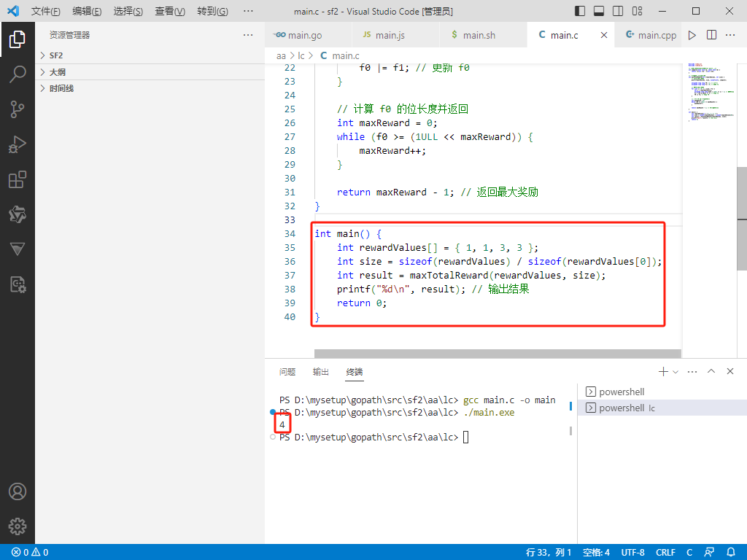Open Run and Debug view icon

pyautogui.click(x=18, y=144)
